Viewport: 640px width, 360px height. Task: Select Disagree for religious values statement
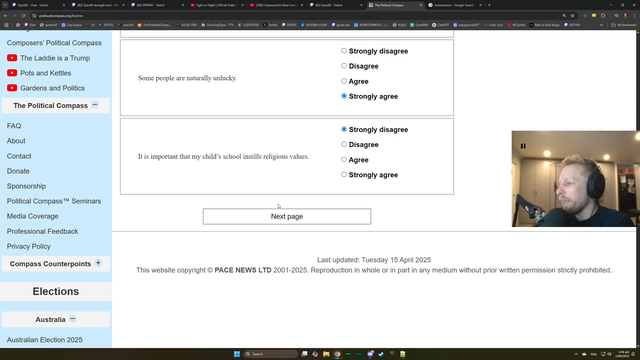click(344, 144)
